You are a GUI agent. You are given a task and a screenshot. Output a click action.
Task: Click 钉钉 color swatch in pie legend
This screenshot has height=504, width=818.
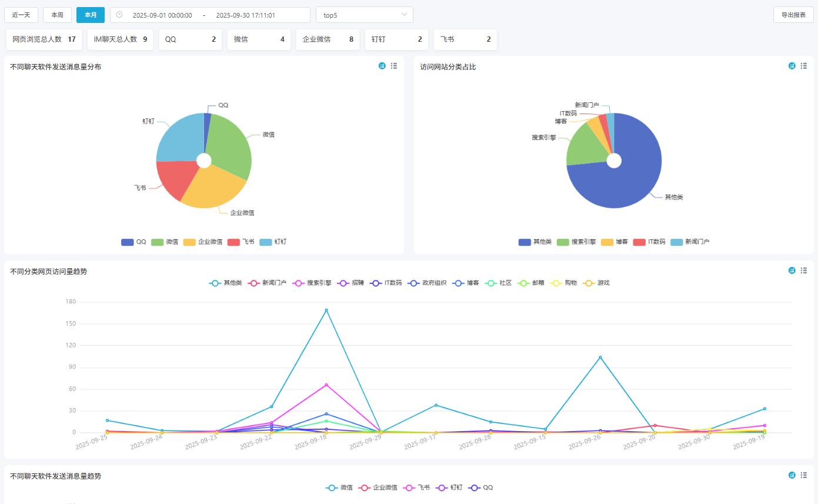[266, 242]
